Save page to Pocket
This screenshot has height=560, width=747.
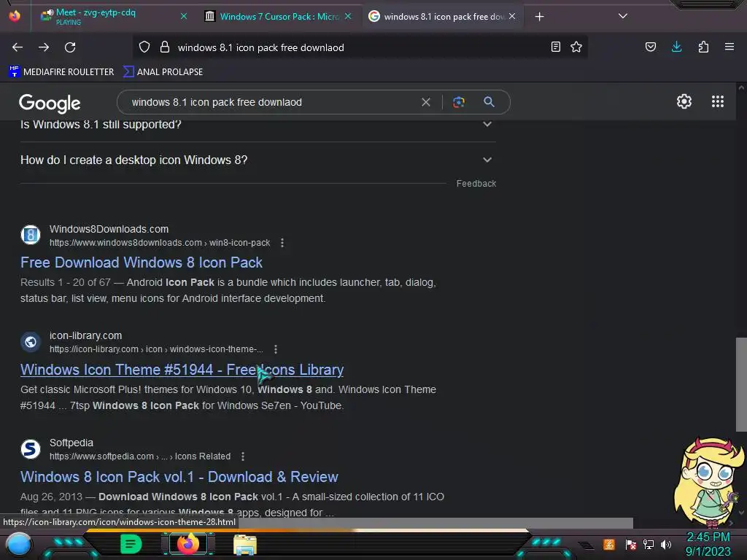coord(651,47)
